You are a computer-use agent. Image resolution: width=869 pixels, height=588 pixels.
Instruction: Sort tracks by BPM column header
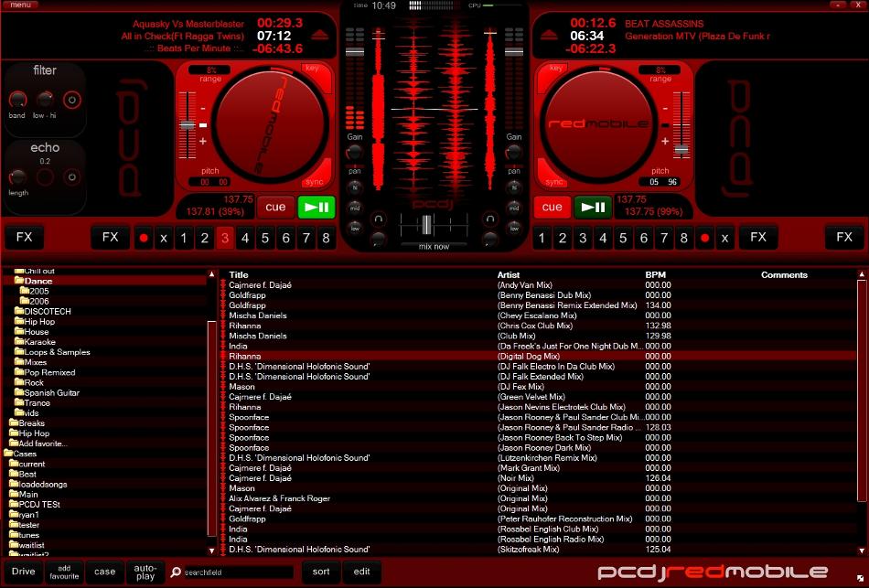click(655, 275)
